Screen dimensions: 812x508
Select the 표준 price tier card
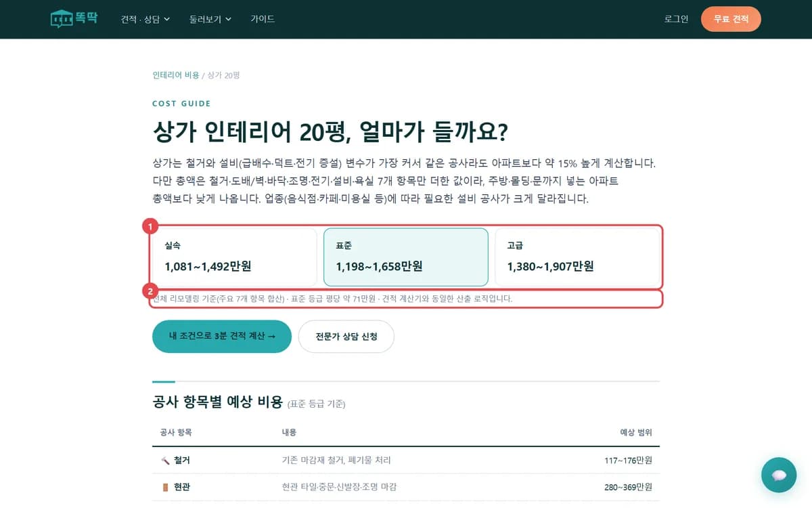tap(406, 257)
